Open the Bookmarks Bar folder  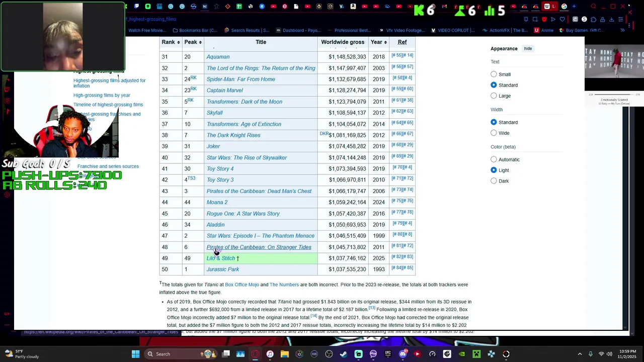click(x=195, y=30)
